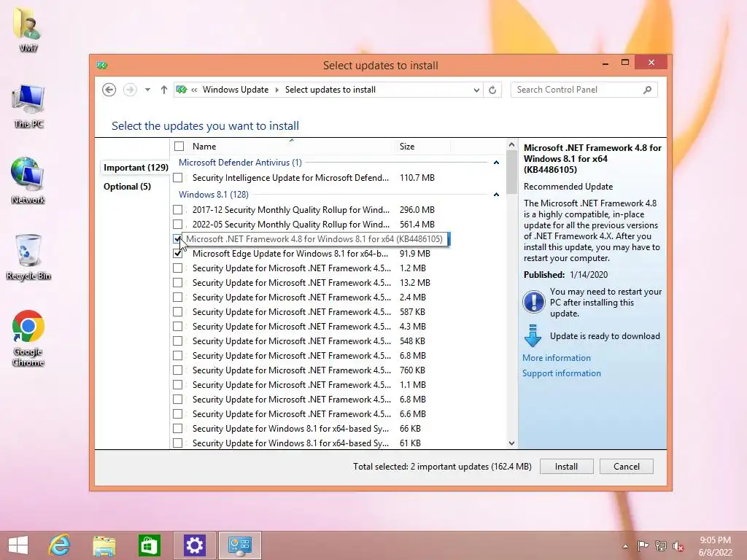Check the 66 KB Windows 8.1 security update
The image size is (747, 560).
click(x=178, y=429)
